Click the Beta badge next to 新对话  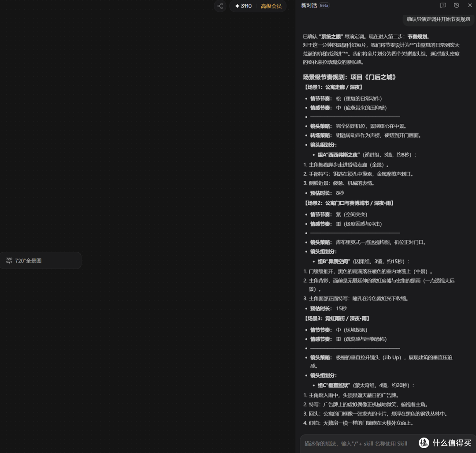324,5
